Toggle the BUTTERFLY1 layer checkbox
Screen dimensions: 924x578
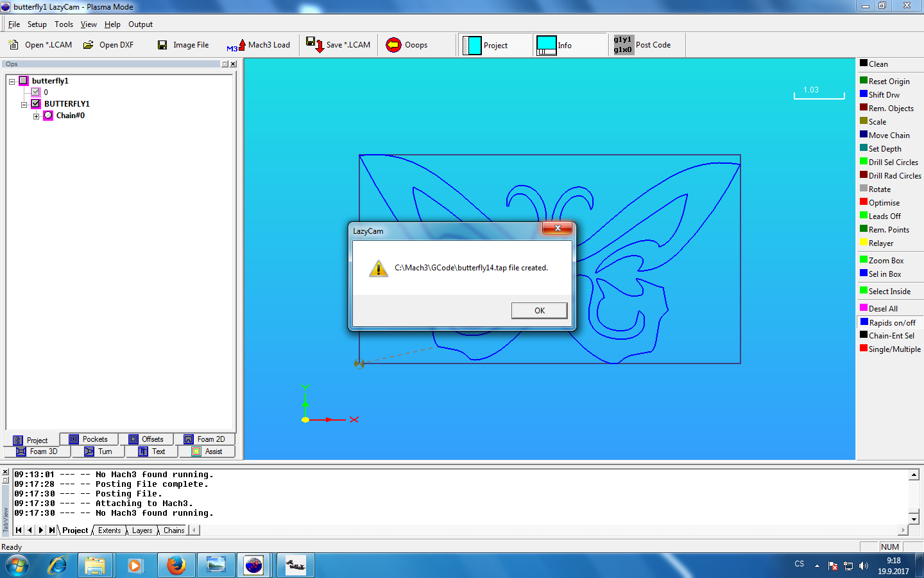coord(36,103)
